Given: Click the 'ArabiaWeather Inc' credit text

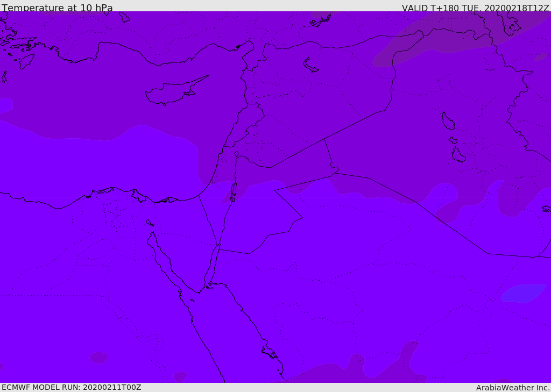Looking at the screenshot, I should 512,388.
